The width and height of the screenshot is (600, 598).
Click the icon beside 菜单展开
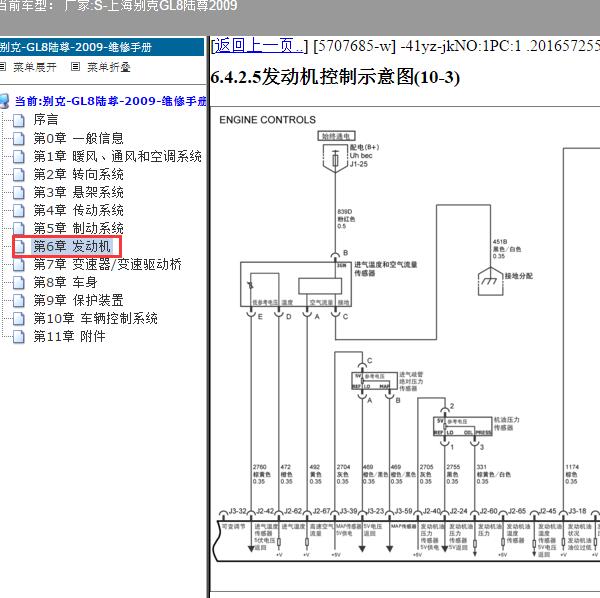tap(3, 67)
